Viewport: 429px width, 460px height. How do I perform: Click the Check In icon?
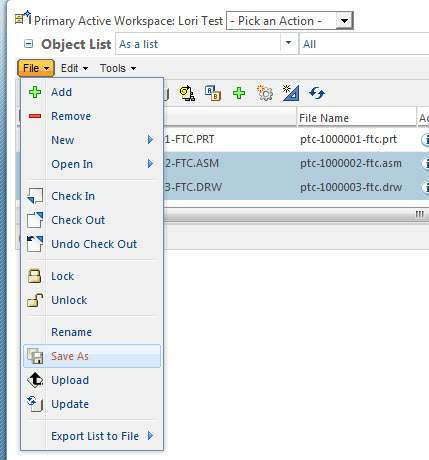[35, 196]
